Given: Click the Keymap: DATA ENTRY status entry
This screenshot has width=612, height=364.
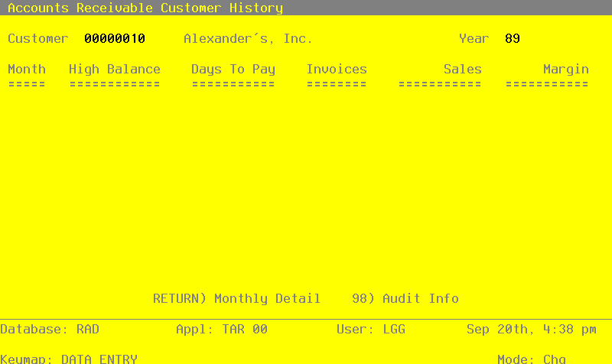Looking at the screenshot, I should click(x=69, y=359).
